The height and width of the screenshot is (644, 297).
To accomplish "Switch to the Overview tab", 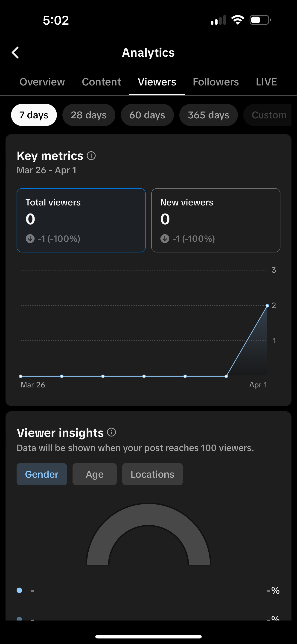I will pos(42,82).
